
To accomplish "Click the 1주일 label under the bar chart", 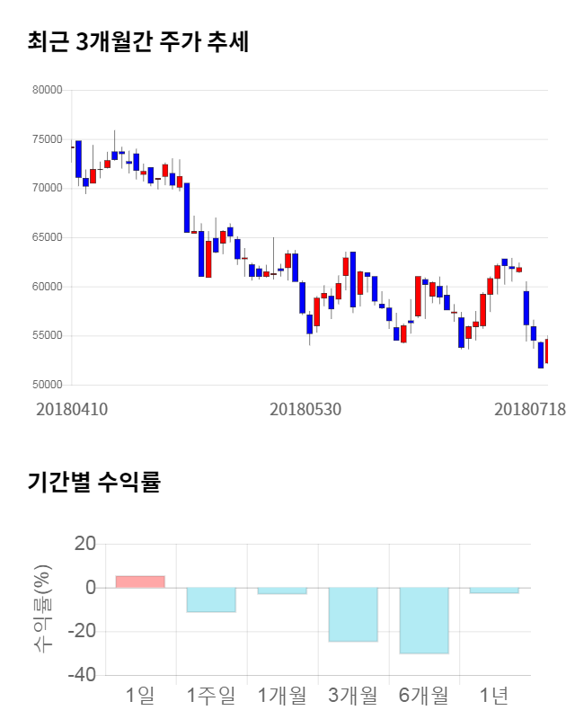I will 210,695.
